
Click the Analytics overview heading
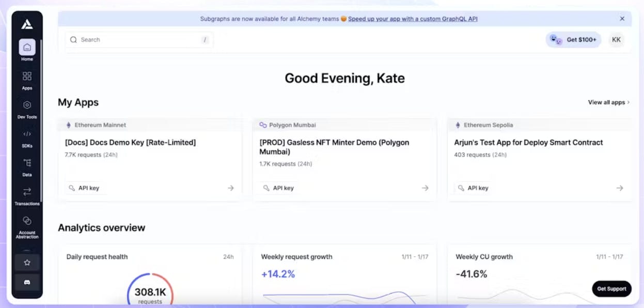[x=102, y=228]
